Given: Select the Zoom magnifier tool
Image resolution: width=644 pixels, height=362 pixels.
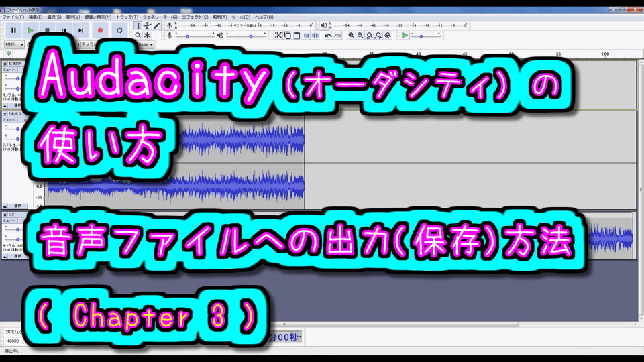Looking at the screenshot, I should (138, 36).
